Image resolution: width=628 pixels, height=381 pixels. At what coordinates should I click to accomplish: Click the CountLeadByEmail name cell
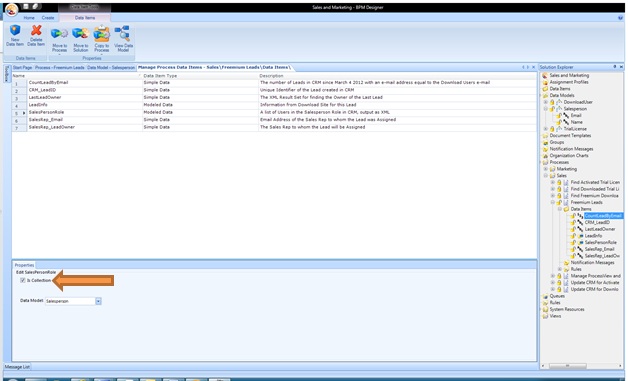tap(85, 83)
